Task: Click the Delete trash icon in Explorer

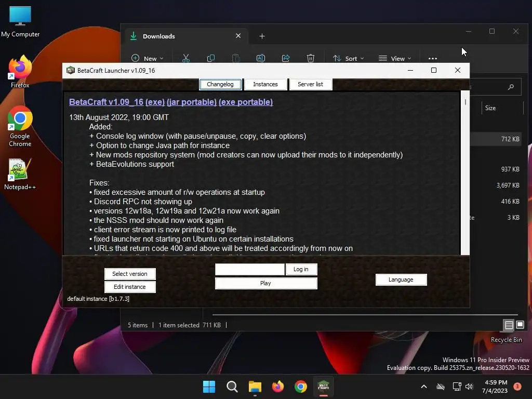Action: (x=311, y=58)
